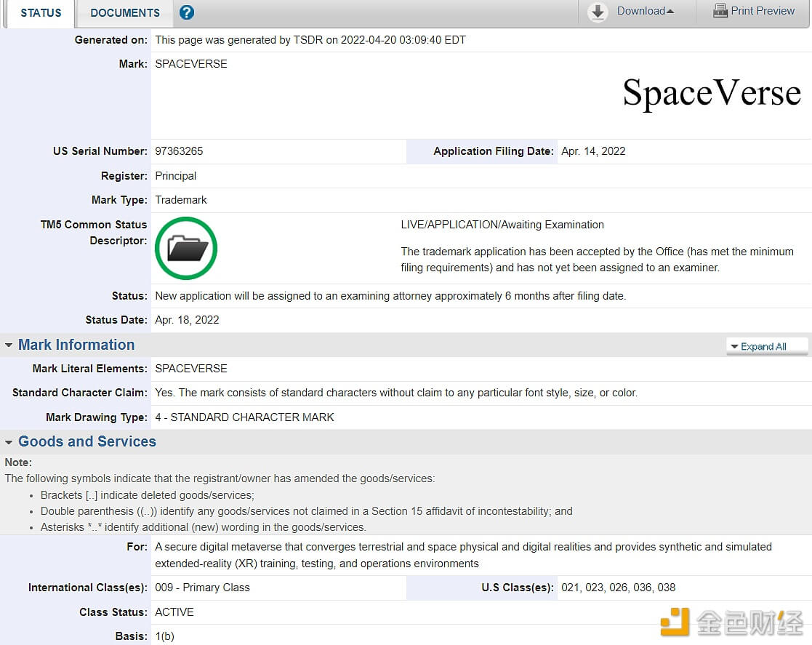Click Class Status value ACTIVE
Viewport: 812px width, 645px height.
tap(174, 612)
